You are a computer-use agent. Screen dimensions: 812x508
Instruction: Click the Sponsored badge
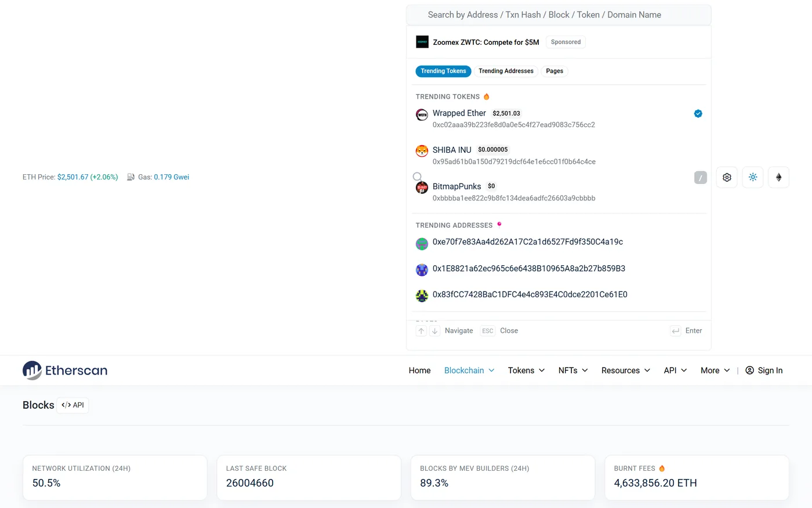[566, 42]
